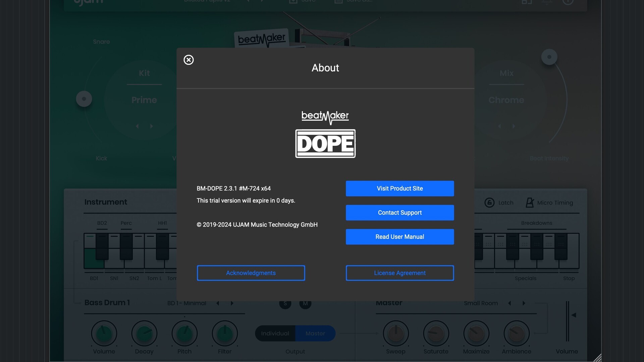644x362 pixels.
Task: Trigger the HH1 black key
Action: click(x=162, y=247)
